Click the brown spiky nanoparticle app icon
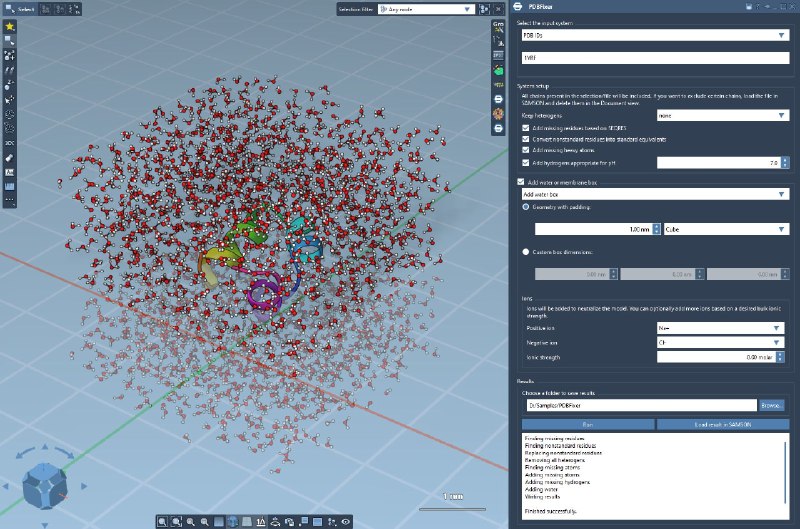The width and height of the screenshot is (800, 529). coord(498,113)
